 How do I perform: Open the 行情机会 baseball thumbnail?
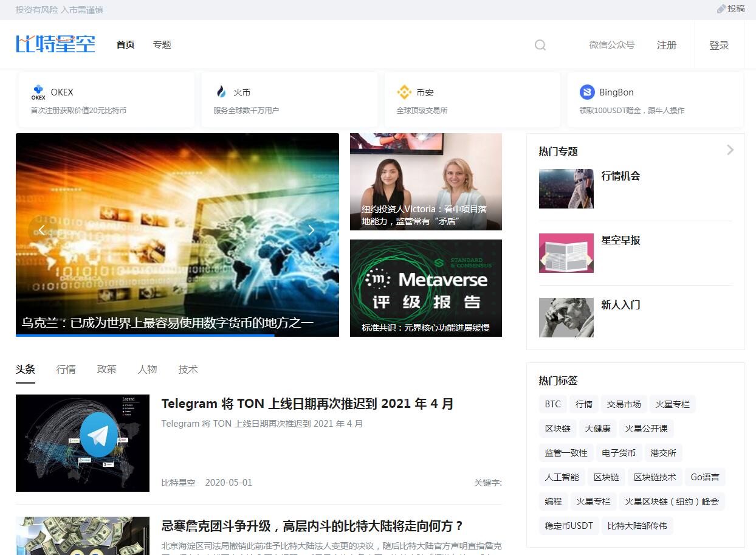pyautogui.click(x=566, y=189)
